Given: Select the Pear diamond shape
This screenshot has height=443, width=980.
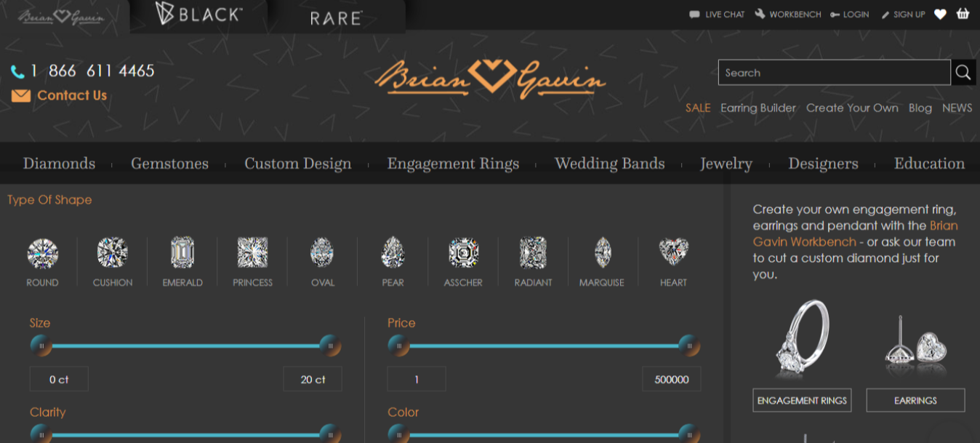Looking at the screenshot, I should point(393,262).
